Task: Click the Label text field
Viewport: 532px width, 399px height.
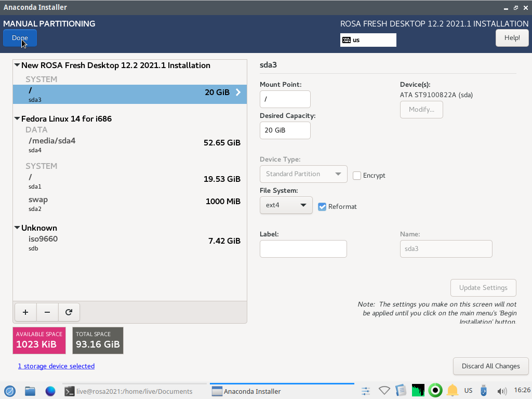Action: (303, 249)
